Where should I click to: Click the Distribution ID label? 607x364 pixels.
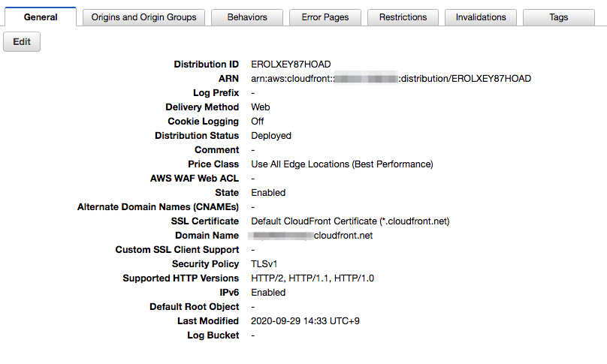tap(206, 65)
